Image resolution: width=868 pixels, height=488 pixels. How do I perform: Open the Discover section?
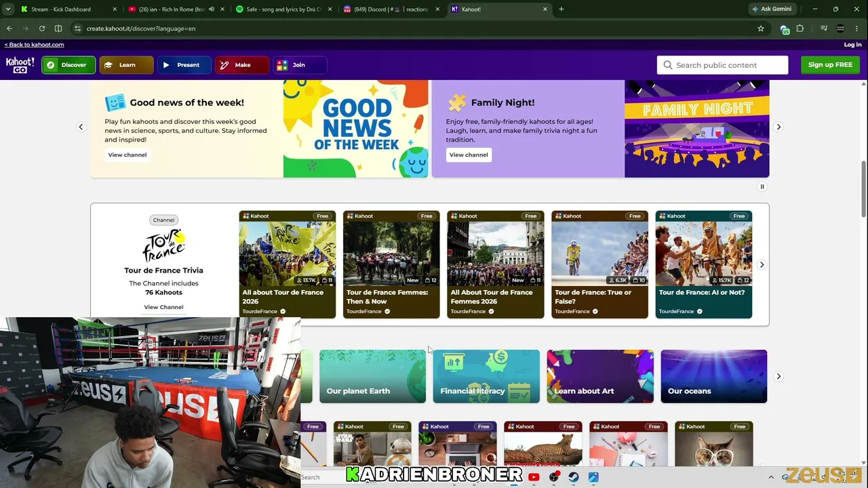[68, 65]
